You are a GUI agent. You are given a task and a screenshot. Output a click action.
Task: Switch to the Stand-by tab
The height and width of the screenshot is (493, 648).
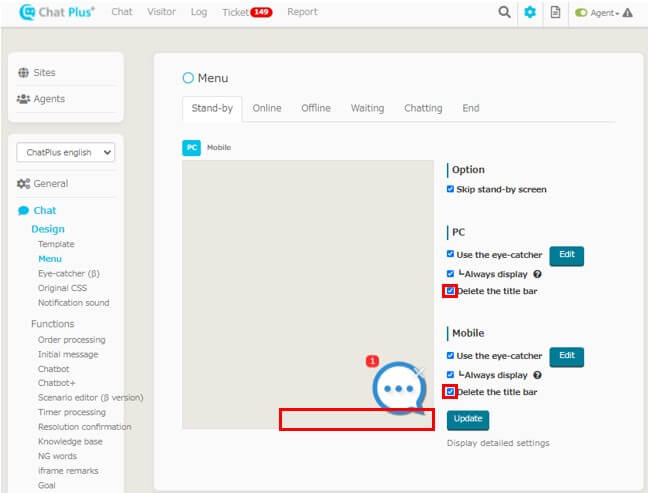pyautogui.click(x=212, y=109)
